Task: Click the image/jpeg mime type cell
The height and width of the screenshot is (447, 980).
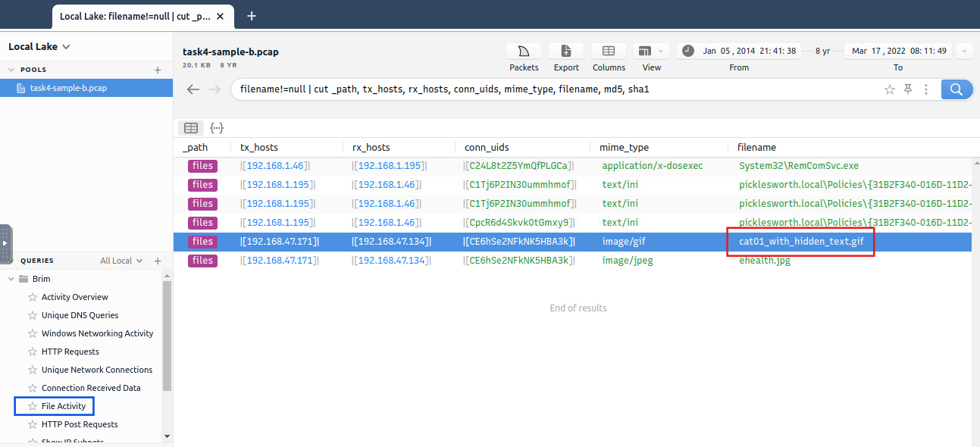Action: click(x=628, y=260)
